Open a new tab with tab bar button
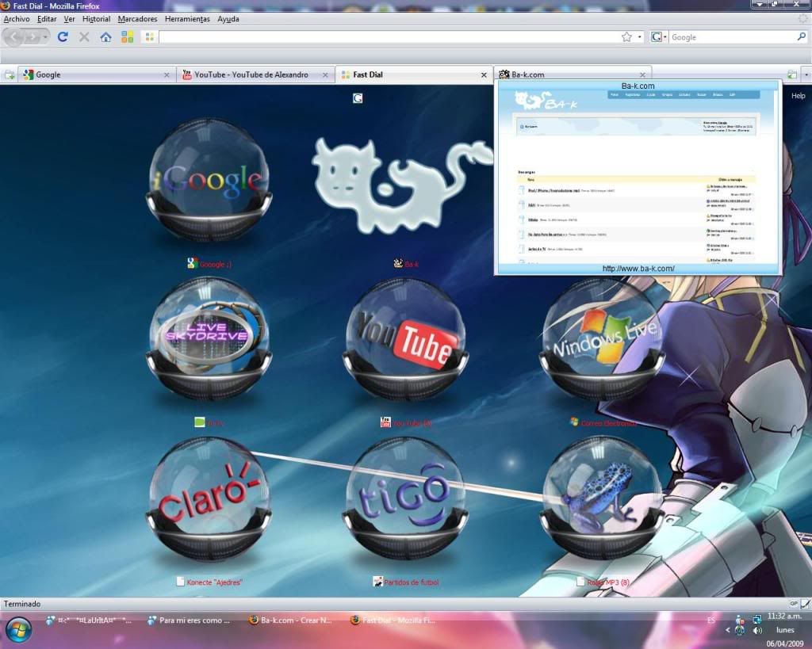812x649 pixels. coord(10,75)
